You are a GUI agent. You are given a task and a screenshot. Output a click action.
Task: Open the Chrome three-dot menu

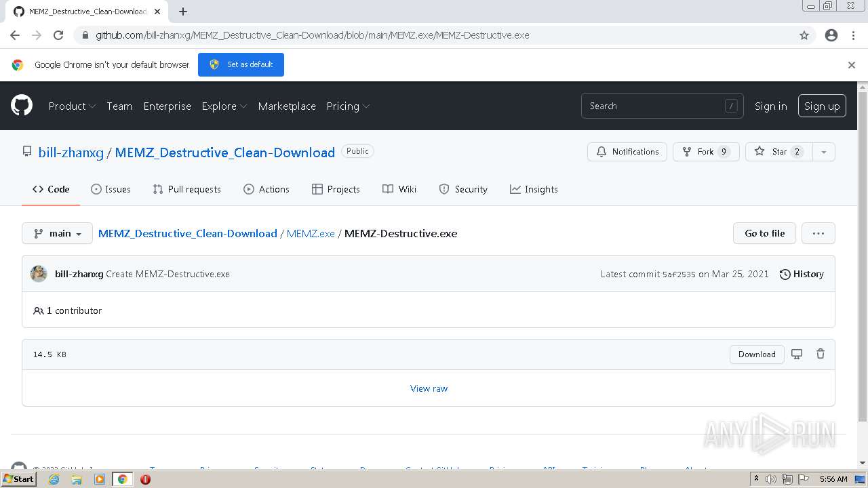853,35
